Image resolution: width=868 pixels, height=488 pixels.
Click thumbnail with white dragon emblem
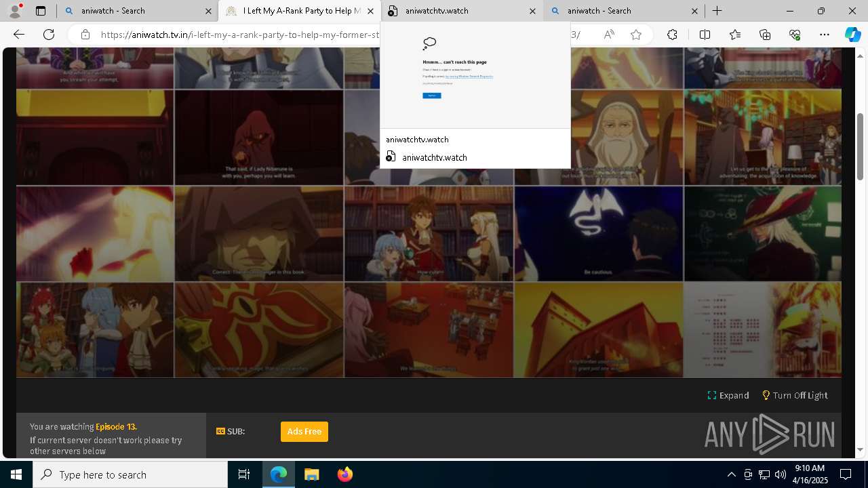[x=599, y=234]
